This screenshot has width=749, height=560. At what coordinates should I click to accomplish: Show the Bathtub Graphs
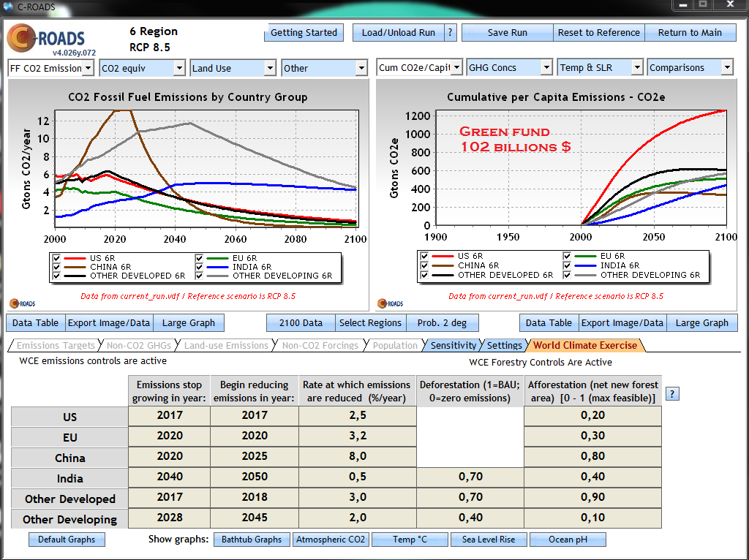click(252, 540)
